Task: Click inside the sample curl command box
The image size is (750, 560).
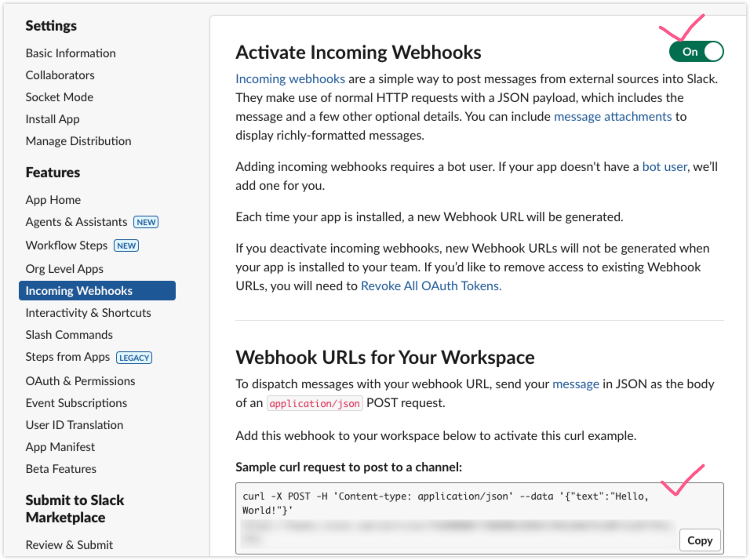Action: click(479, 518)
